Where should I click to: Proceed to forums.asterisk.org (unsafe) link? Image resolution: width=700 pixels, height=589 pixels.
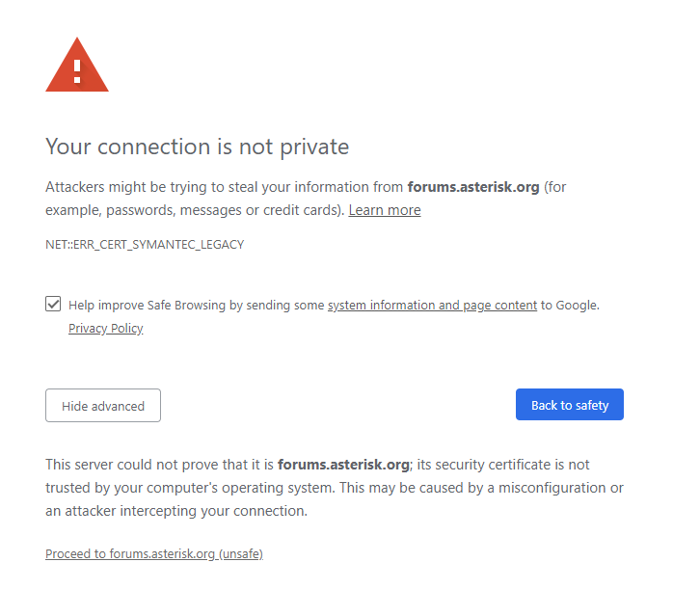click(154, 553)
